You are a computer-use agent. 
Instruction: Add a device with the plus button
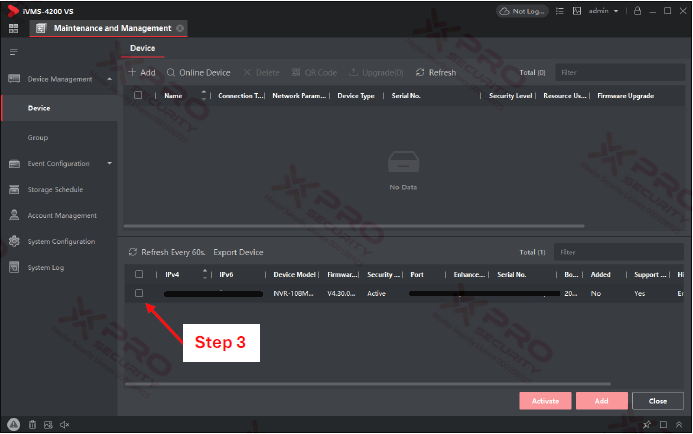coord(141,72)
